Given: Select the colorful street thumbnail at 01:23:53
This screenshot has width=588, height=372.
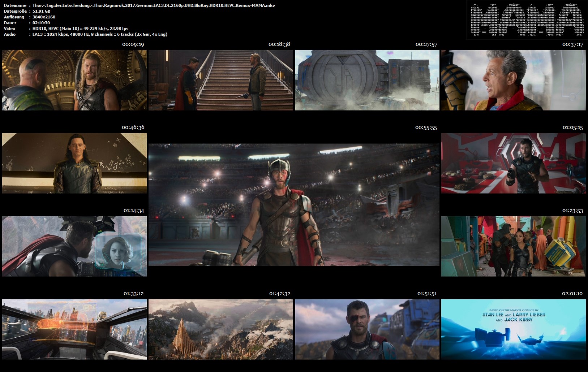Looking at the screenshot, I should [514, 246].
